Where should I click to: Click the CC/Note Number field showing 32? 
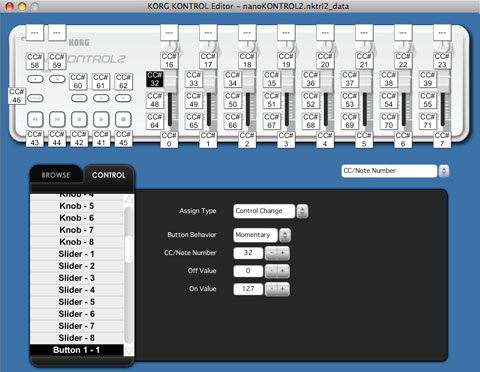[x=248, y=253]
